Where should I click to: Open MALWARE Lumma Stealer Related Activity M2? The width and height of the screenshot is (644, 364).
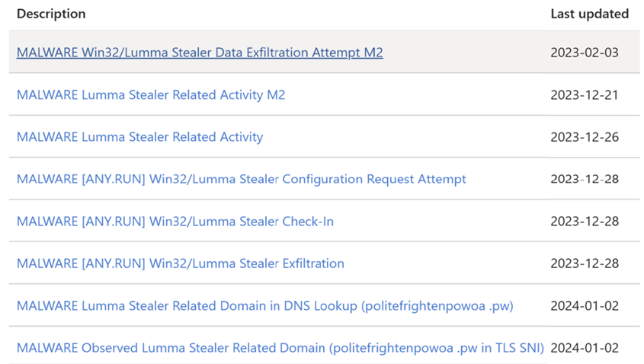(151, 95)
